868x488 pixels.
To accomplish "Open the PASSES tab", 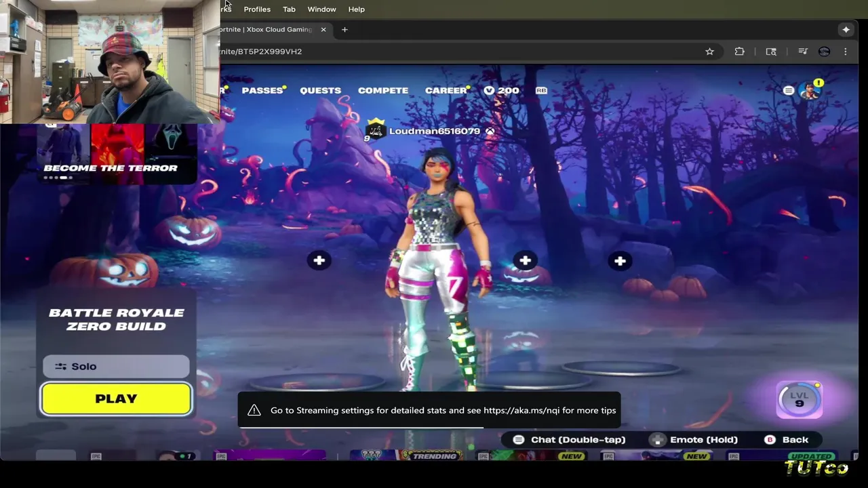I will click(x=262, y=90).
